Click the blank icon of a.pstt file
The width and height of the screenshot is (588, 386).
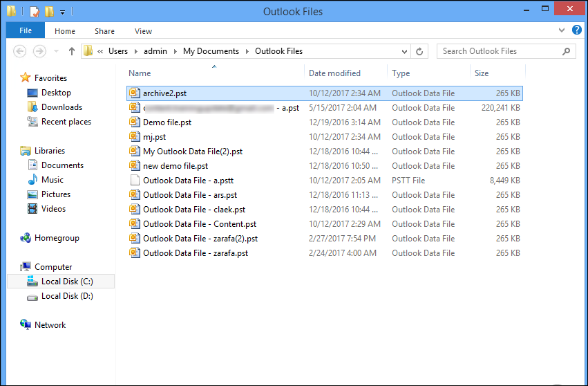point(135,181)
